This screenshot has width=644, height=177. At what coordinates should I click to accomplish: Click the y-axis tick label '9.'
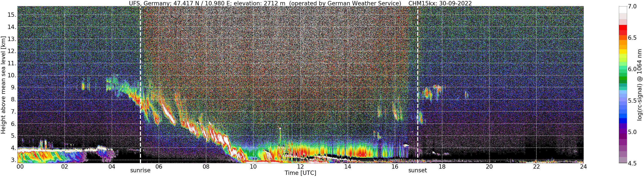point(14,87)
